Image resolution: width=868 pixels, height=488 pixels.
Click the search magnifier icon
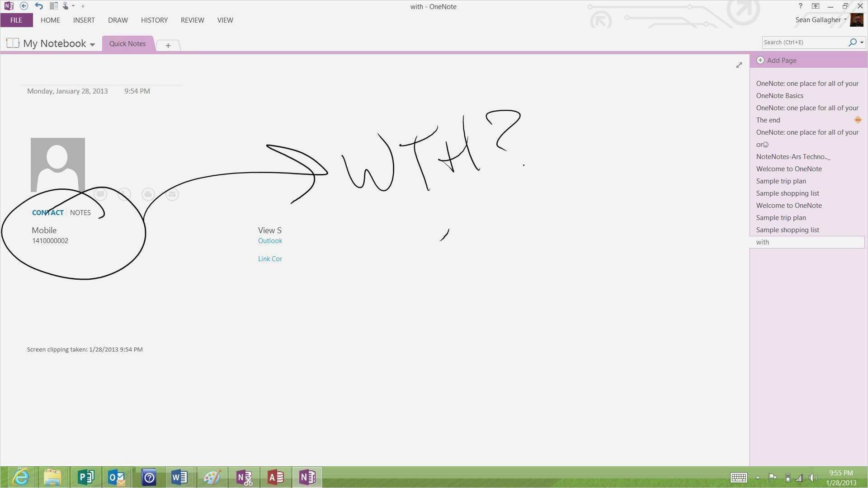point(853,42)
